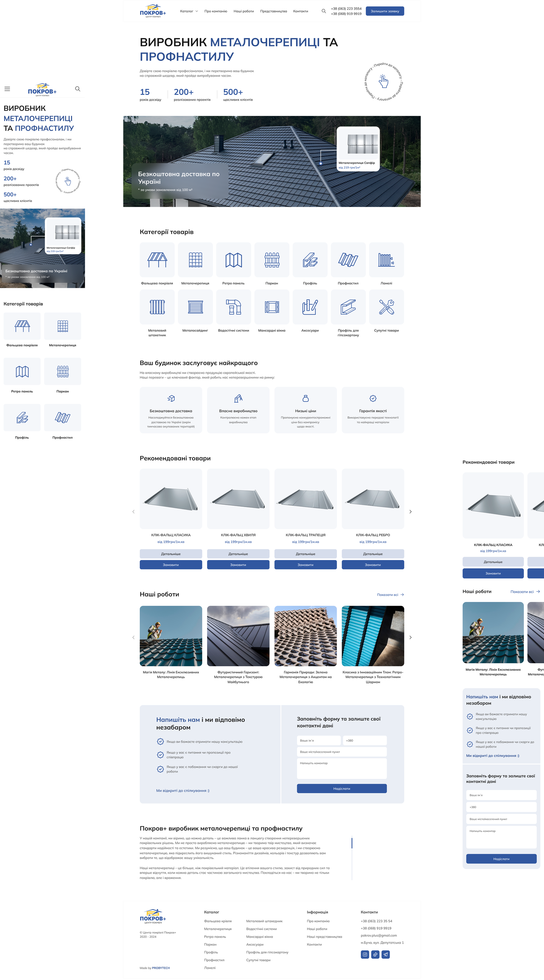Viewport: 544px width, 980px height.
Task: Open the Аксесуари category icon
Action: click(x=310, y=307)
